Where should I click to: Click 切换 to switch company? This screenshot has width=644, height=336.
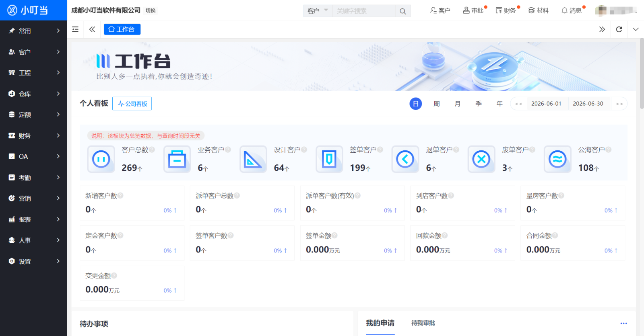click(x=151, y=11)
